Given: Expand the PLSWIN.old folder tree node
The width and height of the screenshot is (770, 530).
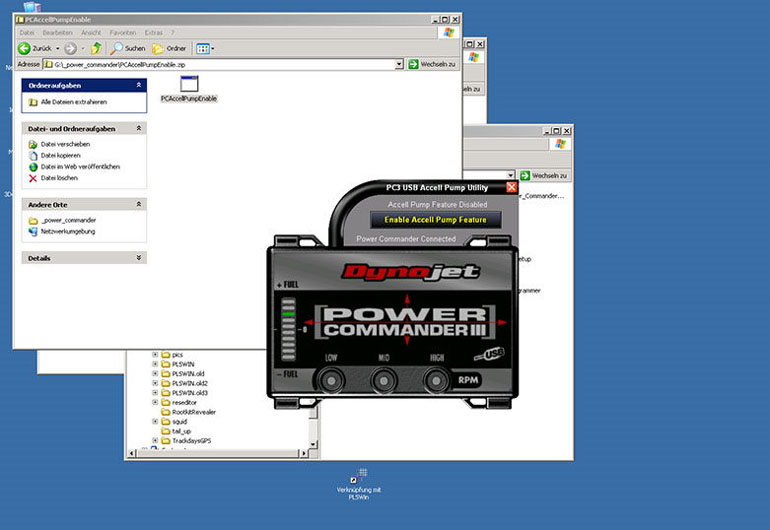Looking at the screenshot, I should [x=155, y=374].
